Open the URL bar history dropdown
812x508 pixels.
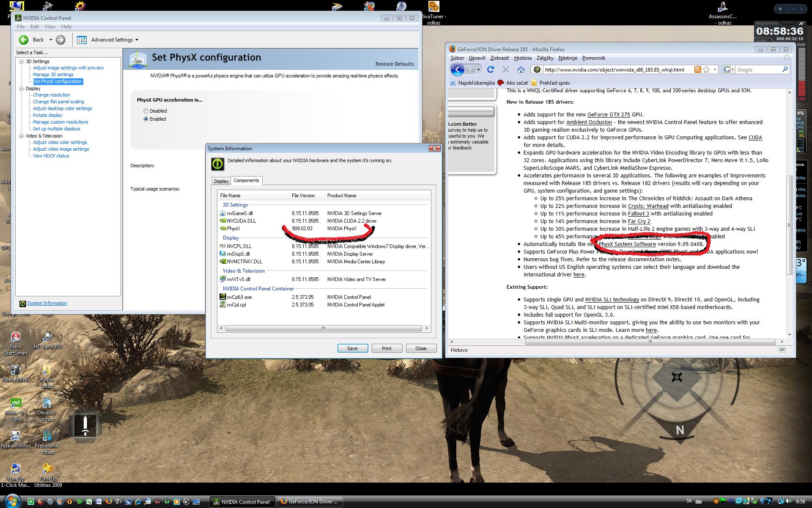click(x=715, y=69)
